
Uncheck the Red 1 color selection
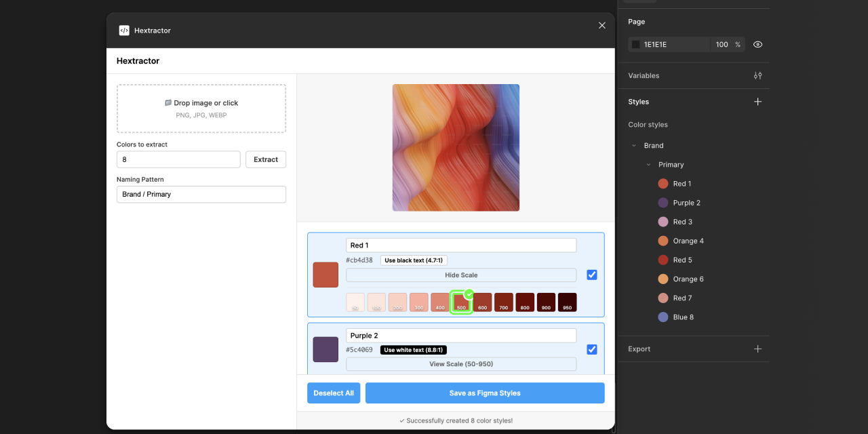click(x=592, y=275)
